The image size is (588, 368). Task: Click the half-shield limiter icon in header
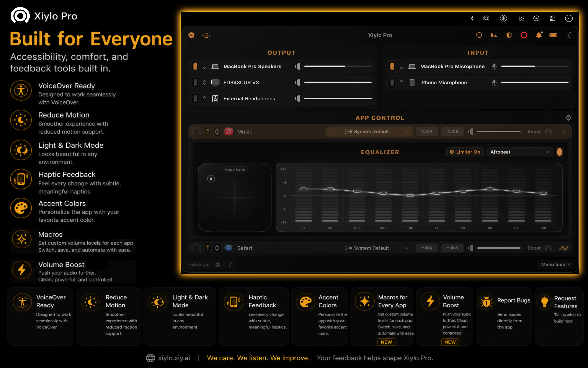coord(509,35)
